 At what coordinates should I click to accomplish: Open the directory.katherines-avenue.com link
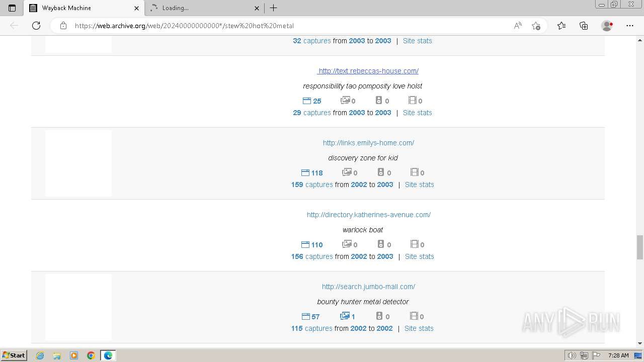click(369, 215)
